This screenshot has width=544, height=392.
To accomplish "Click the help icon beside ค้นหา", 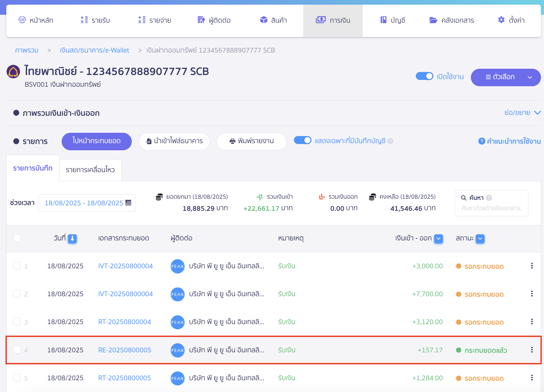I will click(489, 198).
